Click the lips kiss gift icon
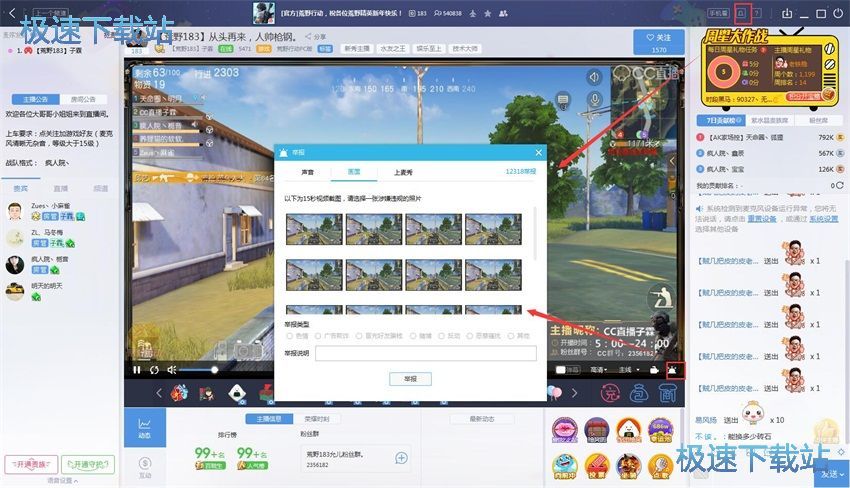 (x=564, y=431)
